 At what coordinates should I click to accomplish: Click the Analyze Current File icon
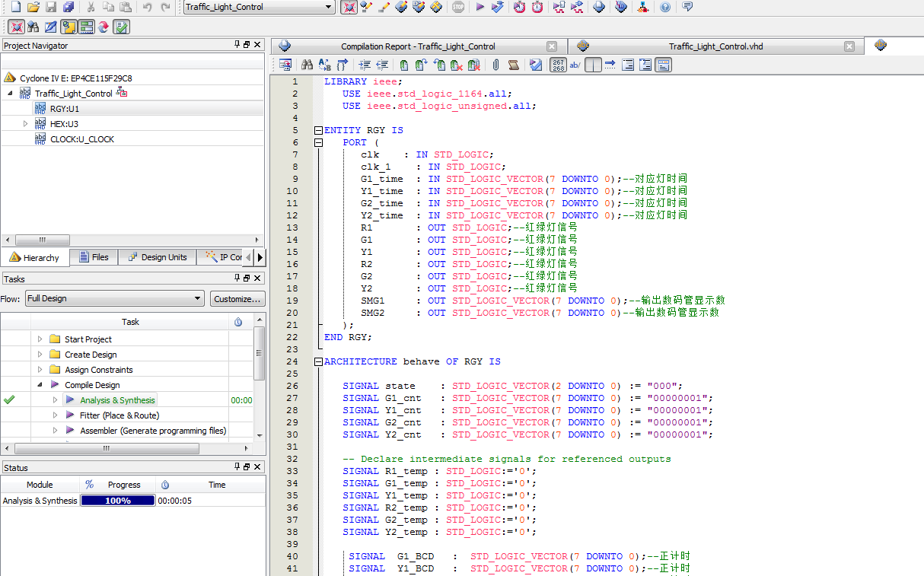point(536,65)
